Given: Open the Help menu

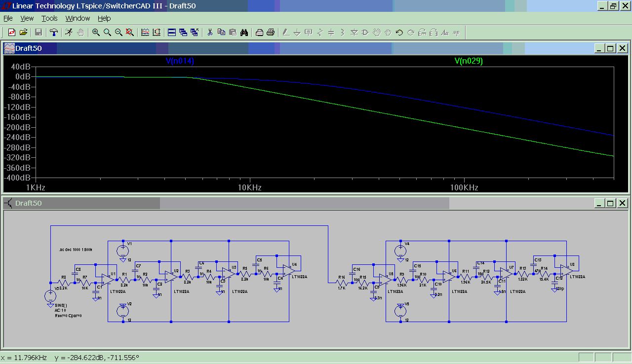Looking at the screenshot, I should point(104,18).
